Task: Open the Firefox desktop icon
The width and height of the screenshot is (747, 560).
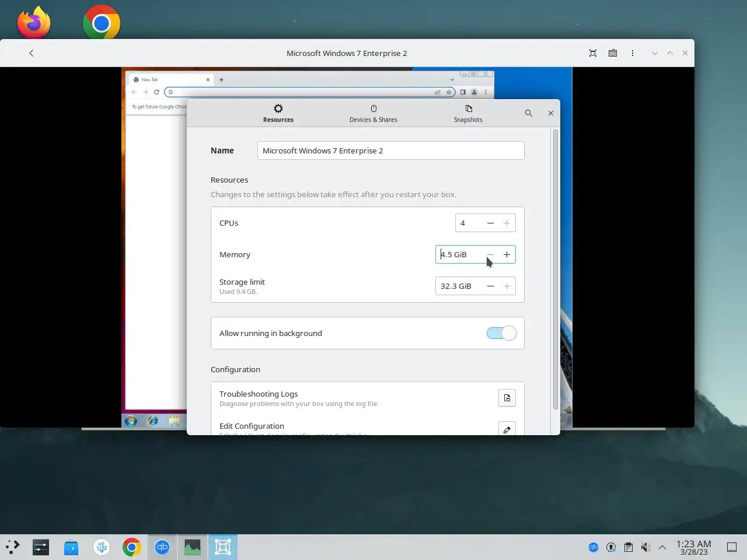Action: coord(34,22)
